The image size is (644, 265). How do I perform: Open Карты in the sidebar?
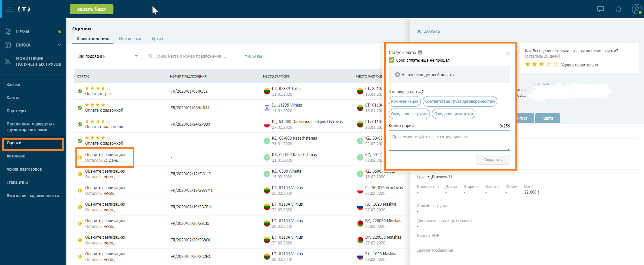coord(13,98)
